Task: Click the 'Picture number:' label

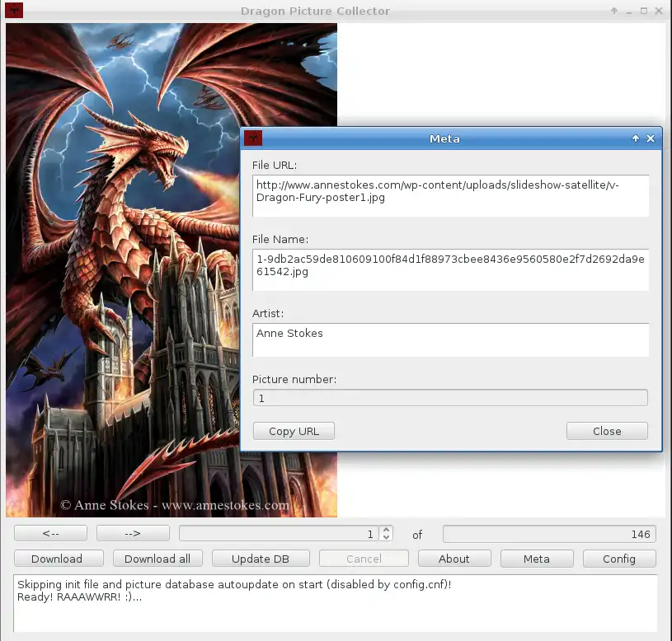Action: point(294,379)
